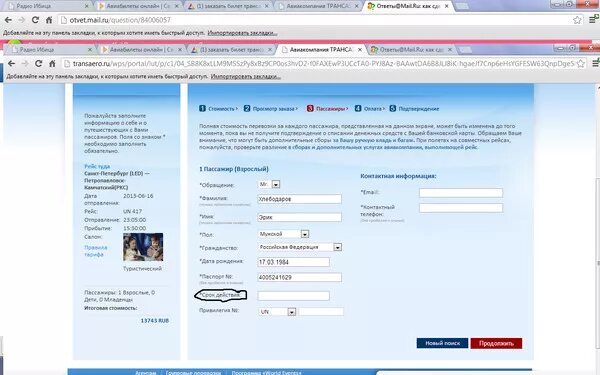The width and height of the screenshot is (600, 375).
Task: Go back in the front transaero window
Action: pos(11,64)
